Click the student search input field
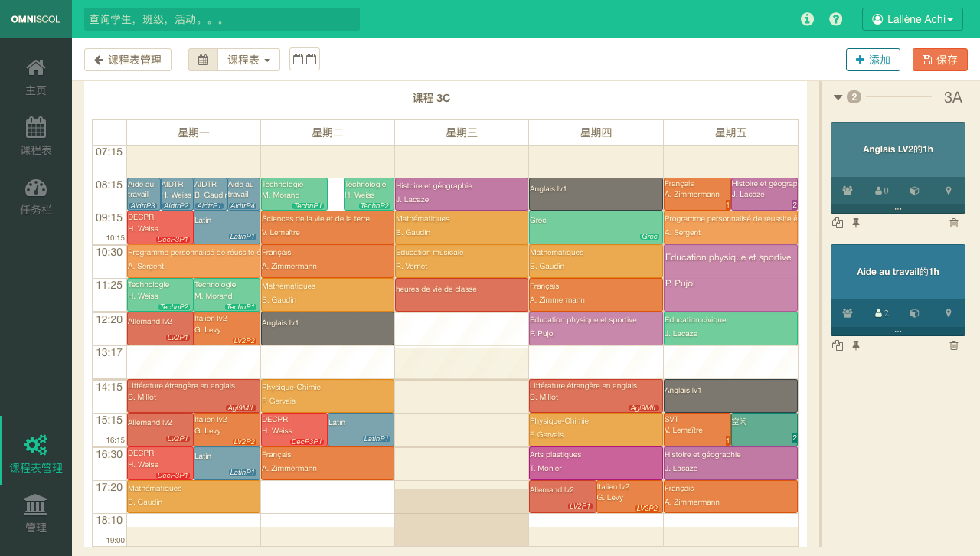980x556 pixels. point(222,19)
